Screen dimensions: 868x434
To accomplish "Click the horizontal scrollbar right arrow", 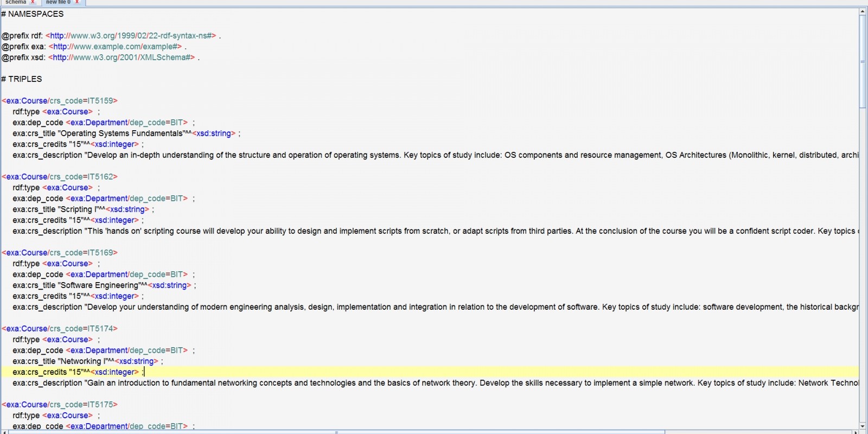I will 856,432.
